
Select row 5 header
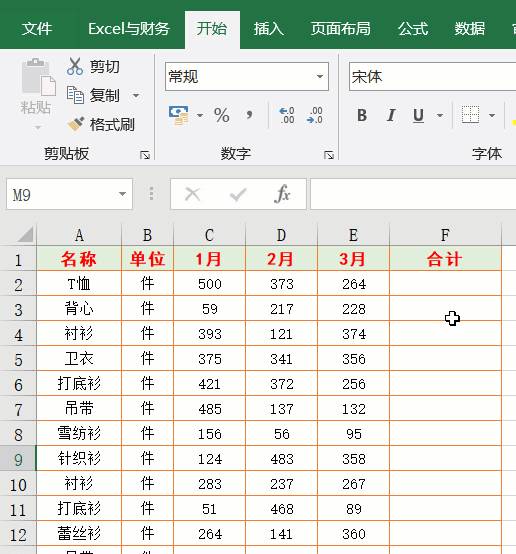[18, 359]
